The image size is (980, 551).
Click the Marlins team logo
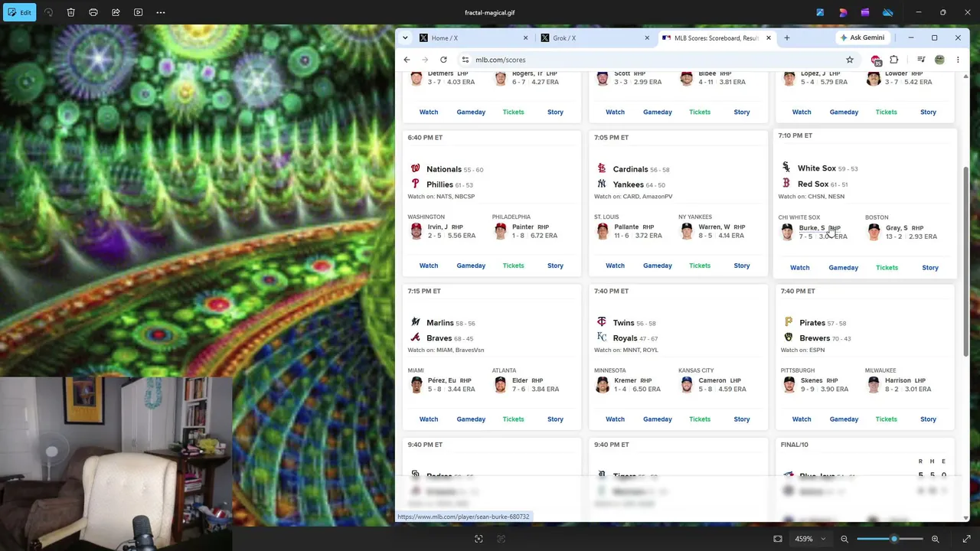click(x=415, y=322)
